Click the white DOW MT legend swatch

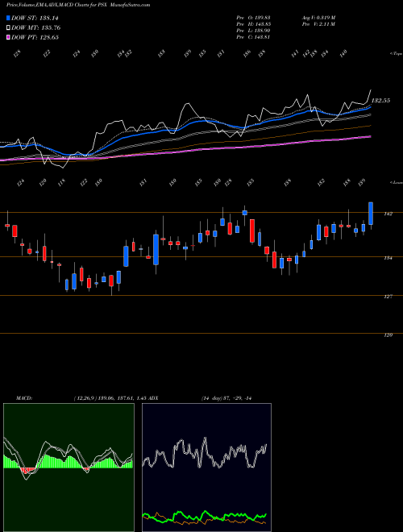tap(9, 28)
